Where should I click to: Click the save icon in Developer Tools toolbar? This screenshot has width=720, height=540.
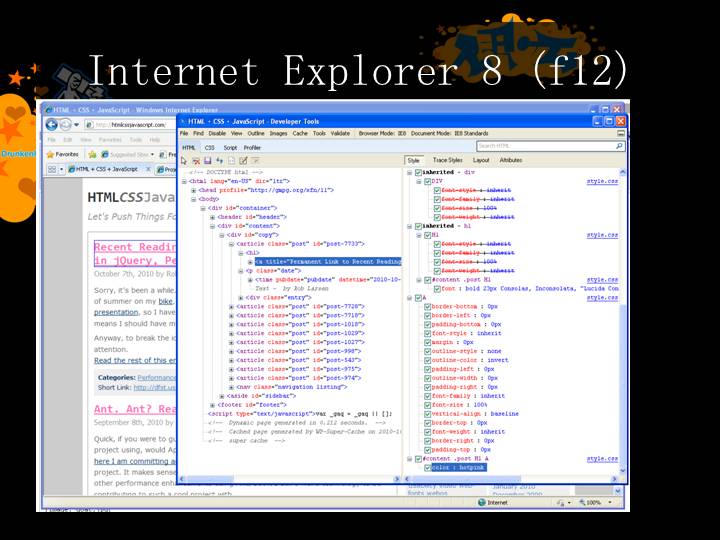coord(207,160)
